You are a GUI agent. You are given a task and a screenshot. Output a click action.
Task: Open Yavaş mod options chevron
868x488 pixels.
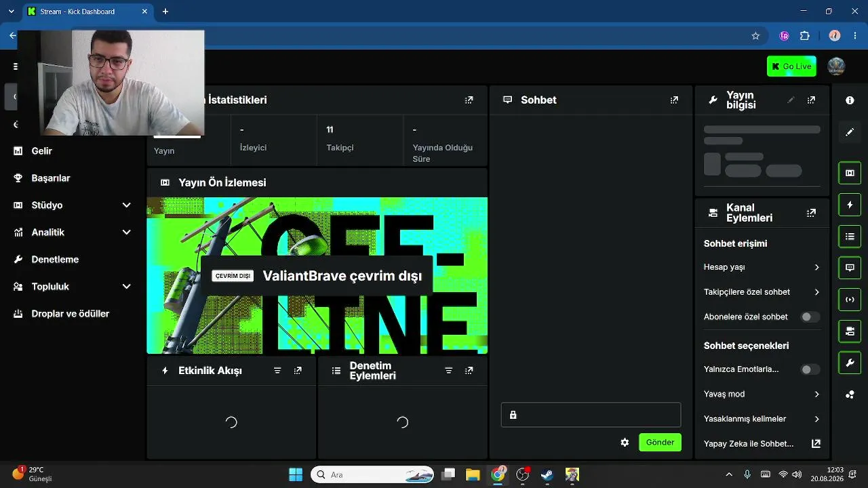click(816, 394)
